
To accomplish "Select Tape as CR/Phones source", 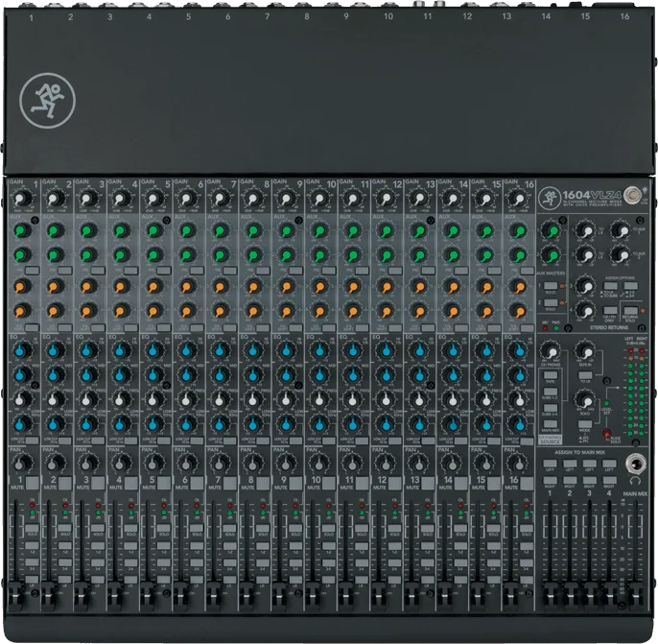I will pyautogui.click(x=551, y=375).
